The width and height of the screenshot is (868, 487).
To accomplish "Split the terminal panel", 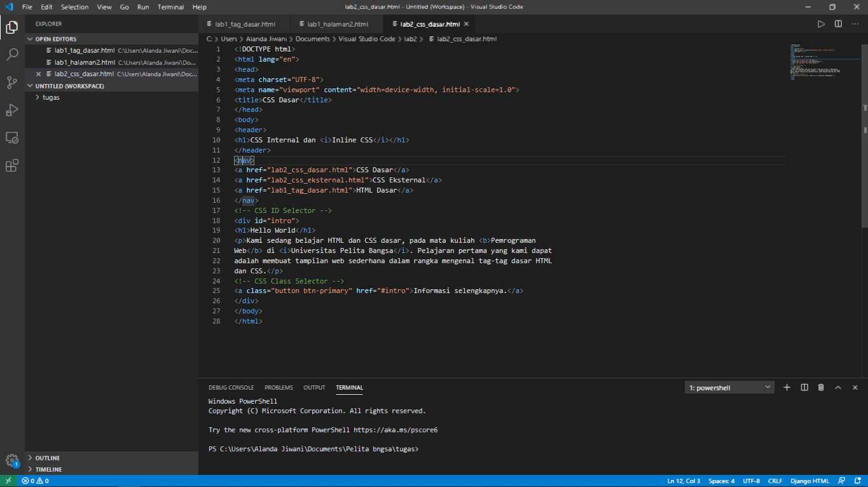I will pos(804,387).
